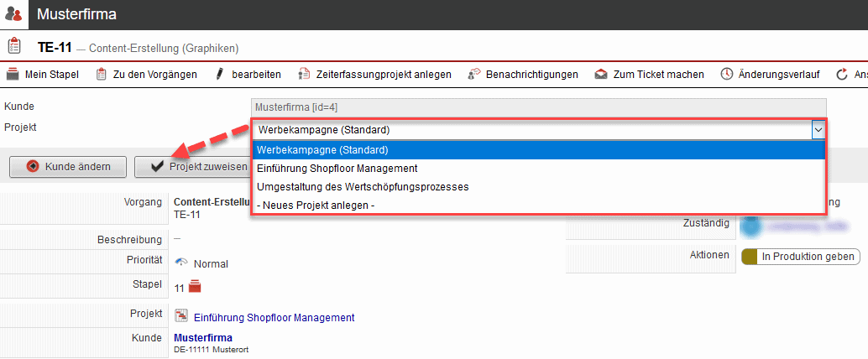Click the Mein Stapel stack icon
Image resolution: width=868 pixels, height=359 pixels.
coord(13,75)
